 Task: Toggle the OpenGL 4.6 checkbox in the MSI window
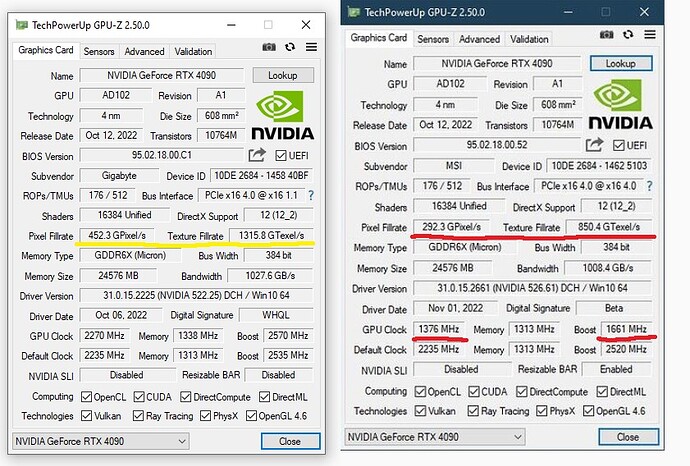coord(588,411)
